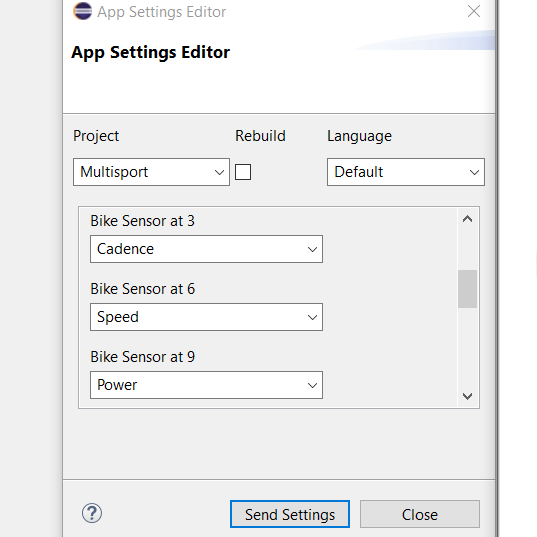
Task: Open the Bike Sensor at 6 dropdown
Action: [x=207, y=317]
